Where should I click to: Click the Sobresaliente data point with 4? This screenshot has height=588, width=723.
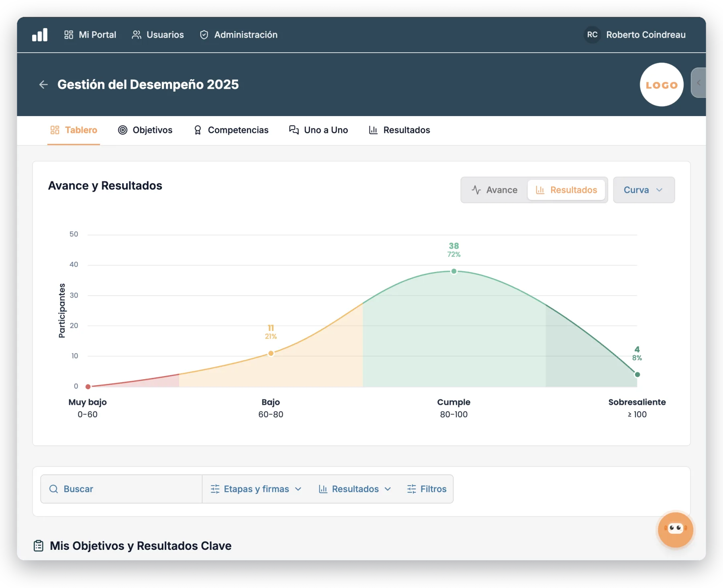coord(637,375)
